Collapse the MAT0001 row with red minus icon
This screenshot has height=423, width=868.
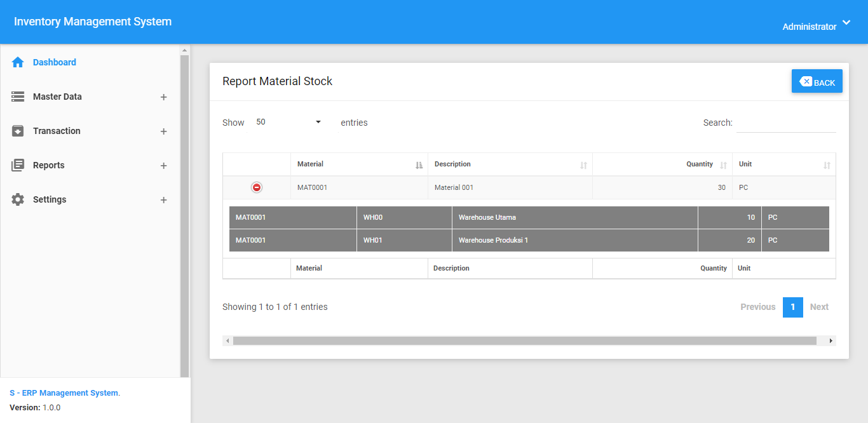point(257,187)
